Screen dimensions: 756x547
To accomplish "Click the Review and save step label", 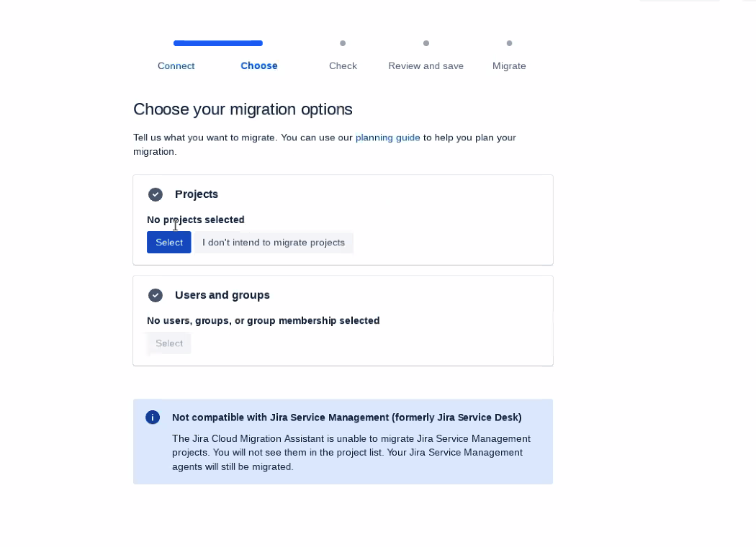I will (x=426, y=65).
